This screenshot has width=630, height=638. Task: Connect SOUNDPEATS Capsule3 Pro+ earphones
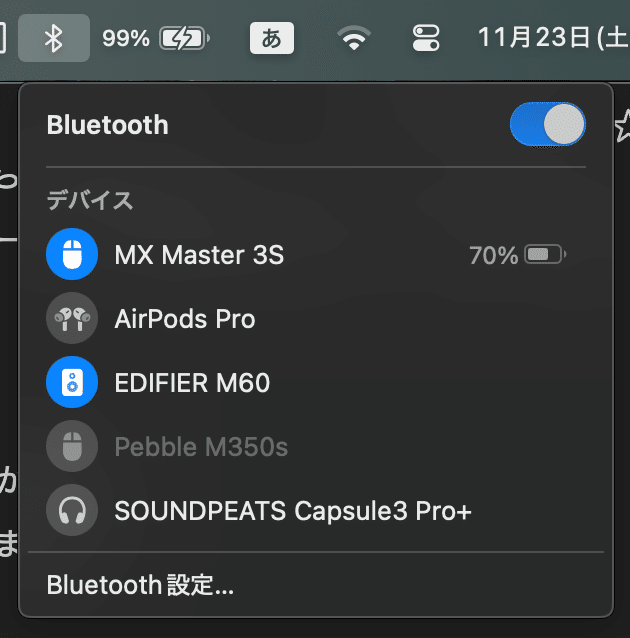[316, 510]
